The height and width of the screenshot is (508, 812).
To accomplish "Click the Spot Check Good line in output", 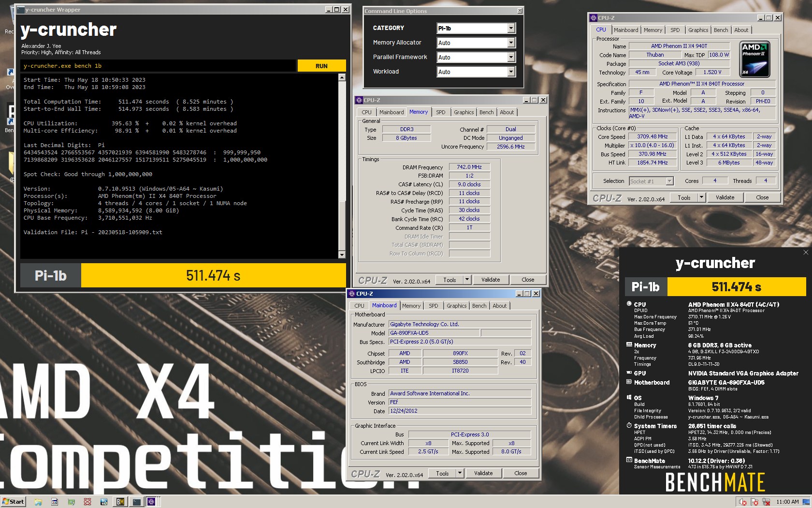I will pos(87,174).
